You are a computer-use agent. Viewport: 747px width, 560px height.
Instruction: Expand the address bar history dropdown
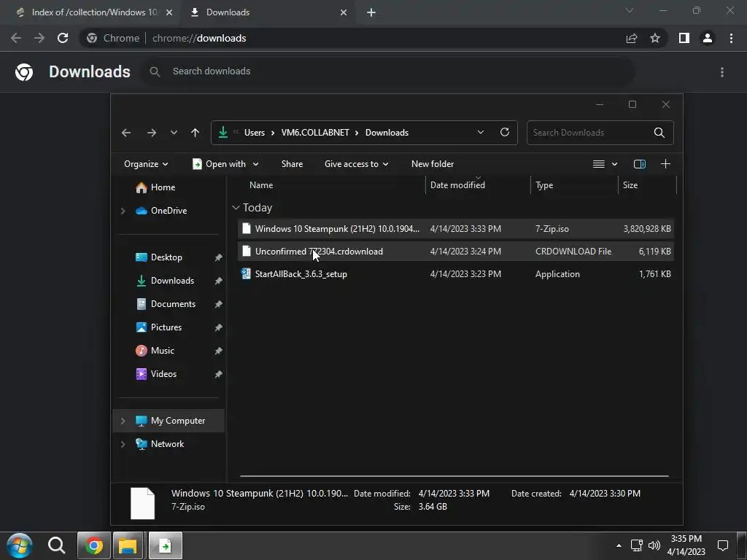[481, 133]
